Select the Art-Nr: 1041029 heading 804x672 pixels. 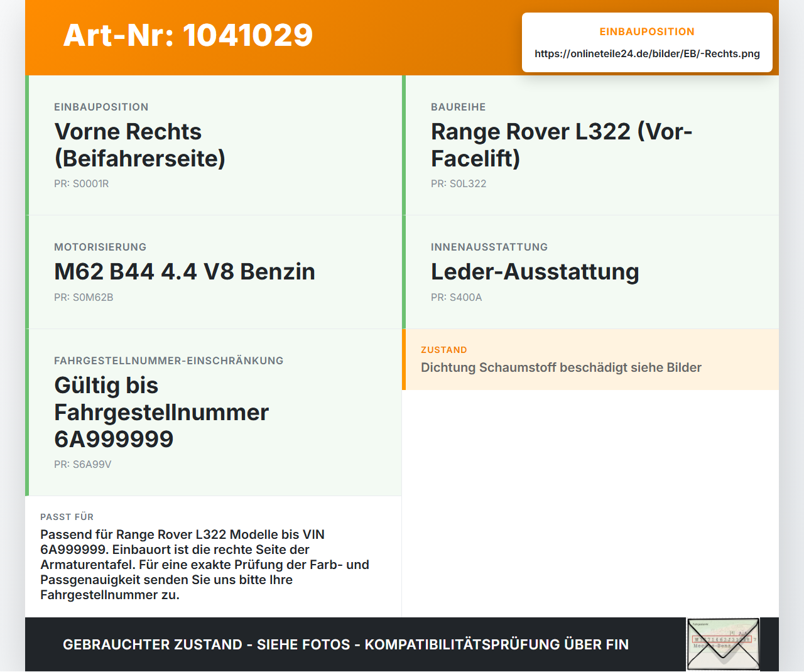[188, 35]
